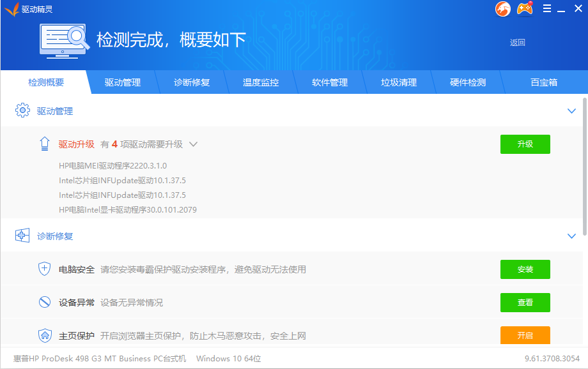The height and width of the screenshot is (369, 588).
Task: Collapse the 诊断修复 section chevron
Action: (572, 236)
